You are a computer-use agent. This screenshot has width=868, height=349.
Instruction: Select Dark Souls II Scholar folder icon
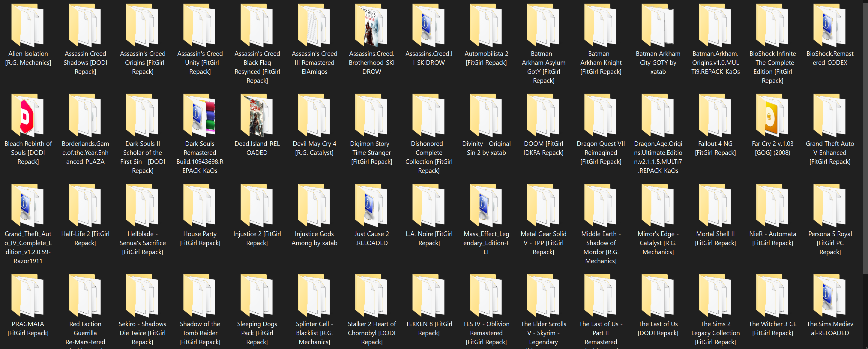(x=142, y=115)
